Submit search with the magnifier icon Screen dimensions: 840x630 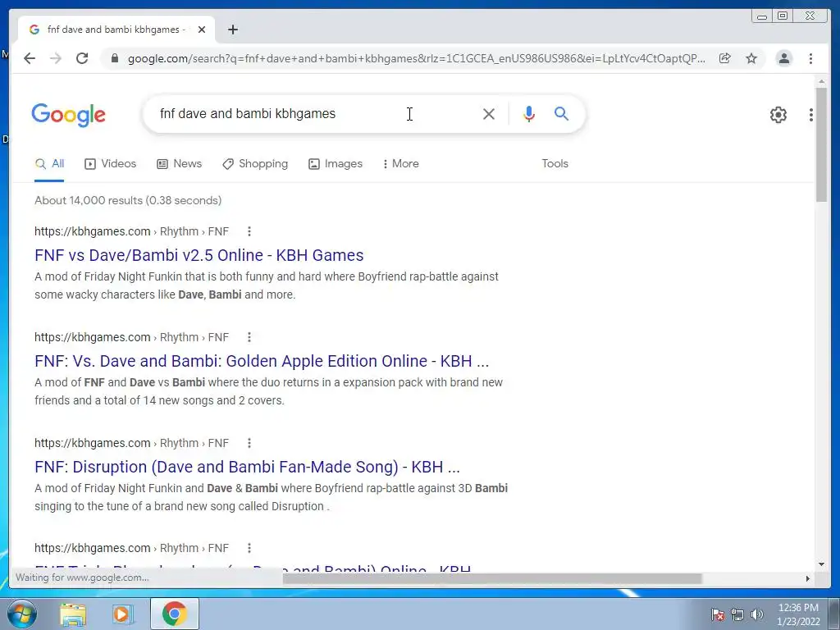[x=561, y=113]
